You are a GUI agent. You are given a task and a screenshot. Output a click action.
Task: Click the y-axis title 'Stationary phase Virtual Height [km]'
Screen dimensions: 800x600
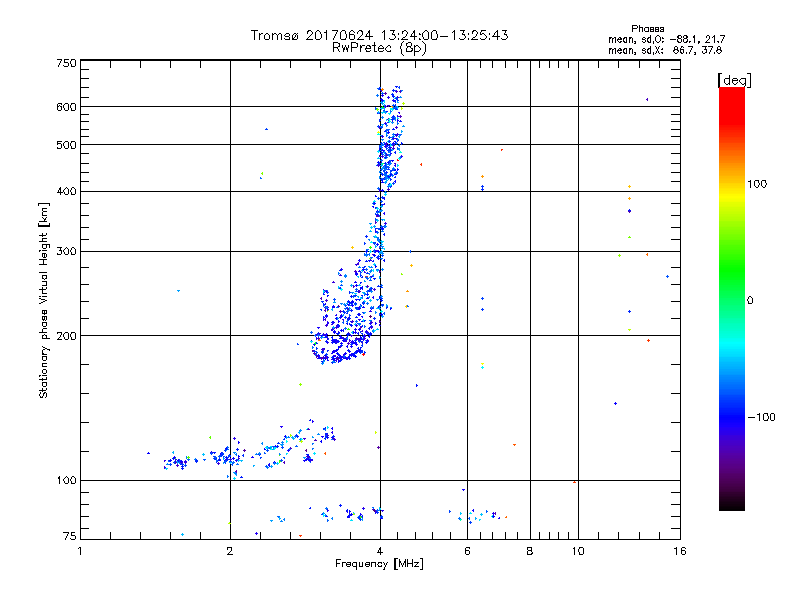43,300
